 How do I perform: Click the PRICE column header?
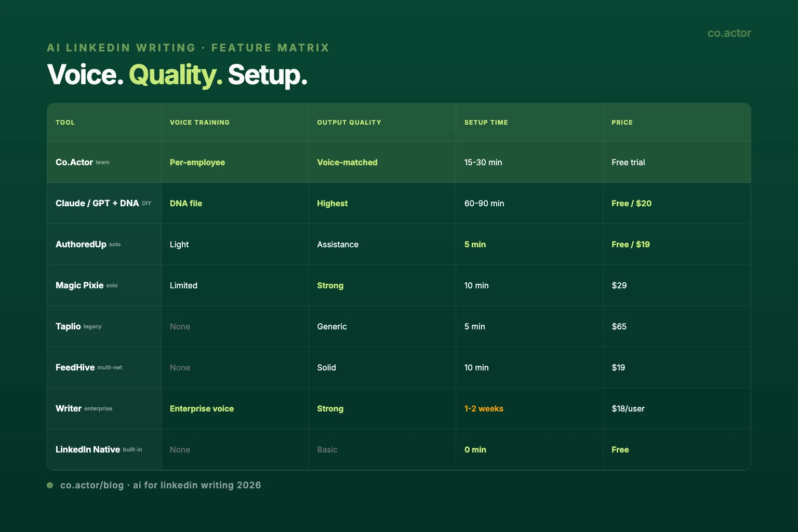(x=622, y=123)
